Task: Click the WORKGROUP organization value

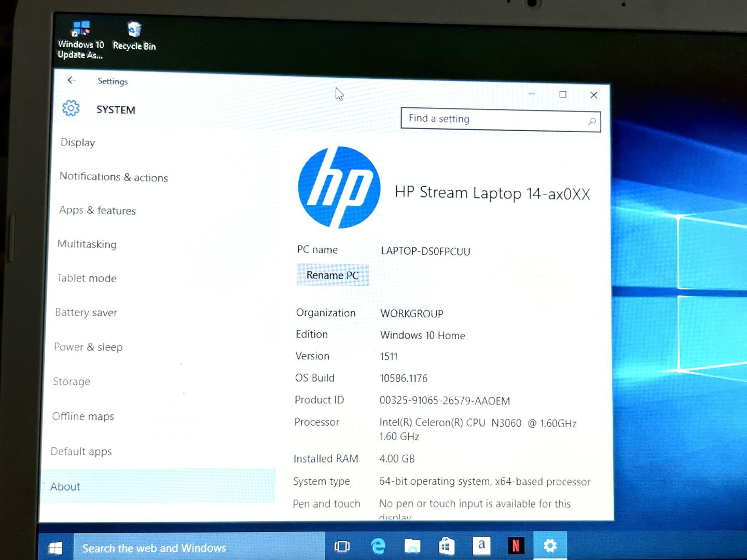Action: (411, 314)
